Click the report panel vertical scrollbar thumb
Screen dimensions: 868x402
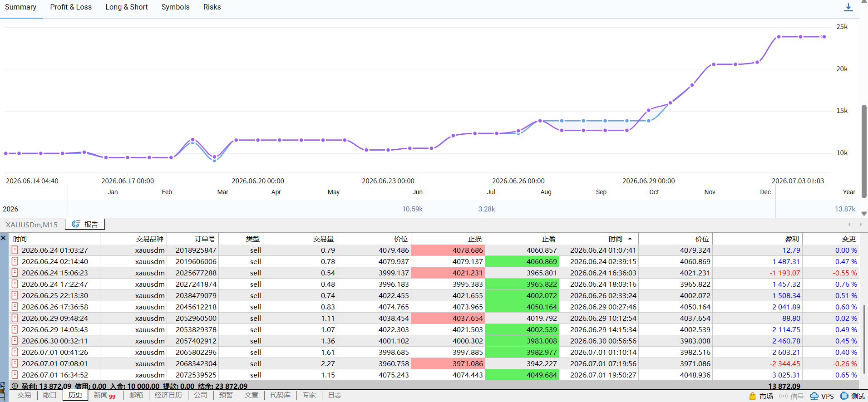(864, 152)
